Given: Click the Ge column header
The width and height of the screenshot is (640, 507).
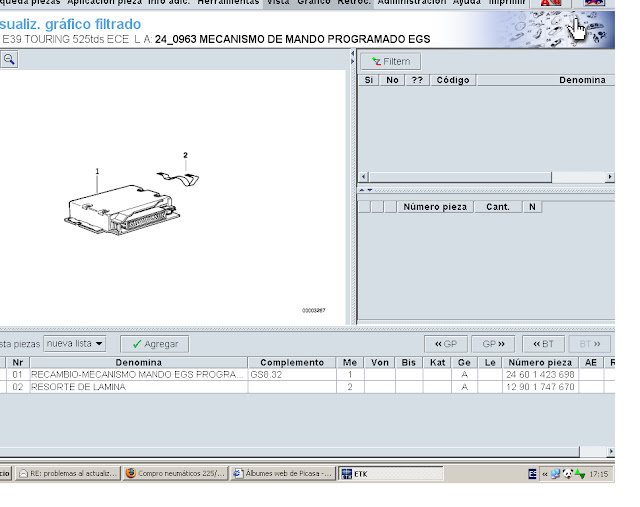Looking at the screenshot, I should pyautogui.click(x=464, y=362).
